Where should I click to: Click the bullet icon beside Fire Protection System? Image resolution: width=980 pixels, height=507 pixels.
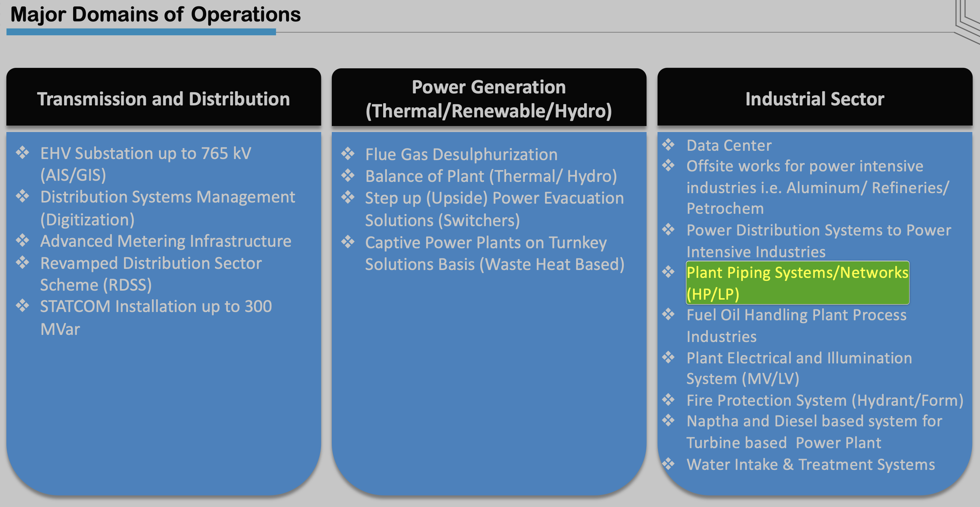(x=668, y=400)
